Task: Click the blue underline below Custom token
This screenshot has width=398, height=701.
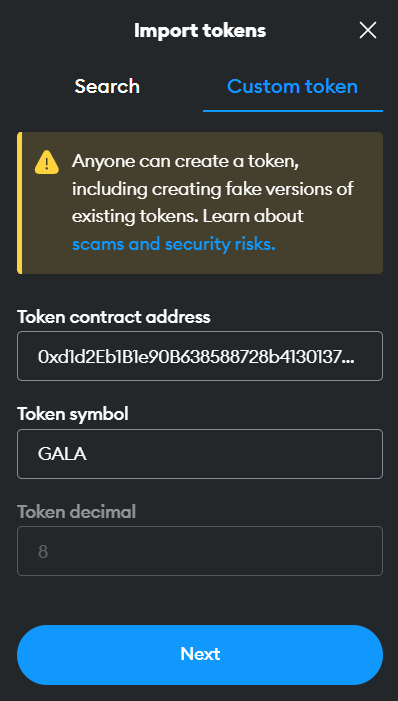Action: [x=293, y=110]
